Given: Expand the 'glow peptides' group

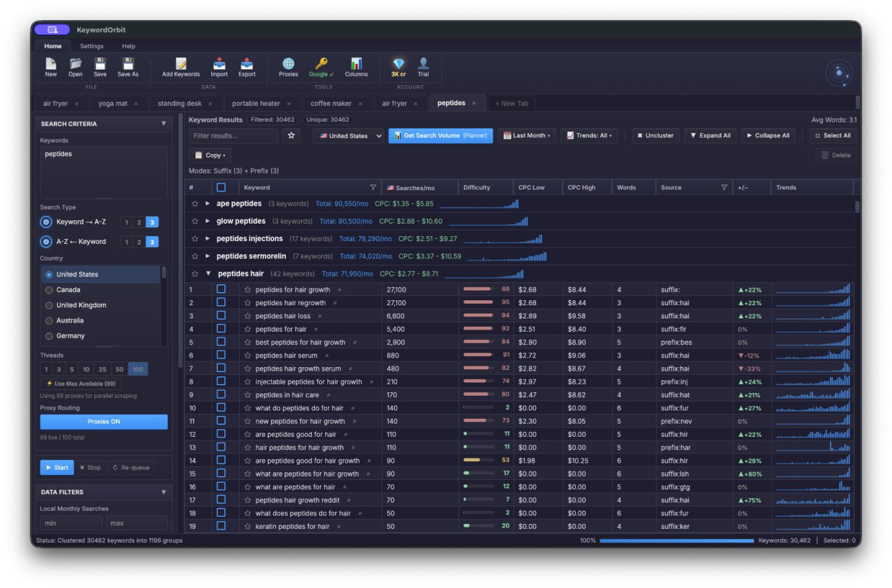Looking at the screenshot, I should click(208, 221).
